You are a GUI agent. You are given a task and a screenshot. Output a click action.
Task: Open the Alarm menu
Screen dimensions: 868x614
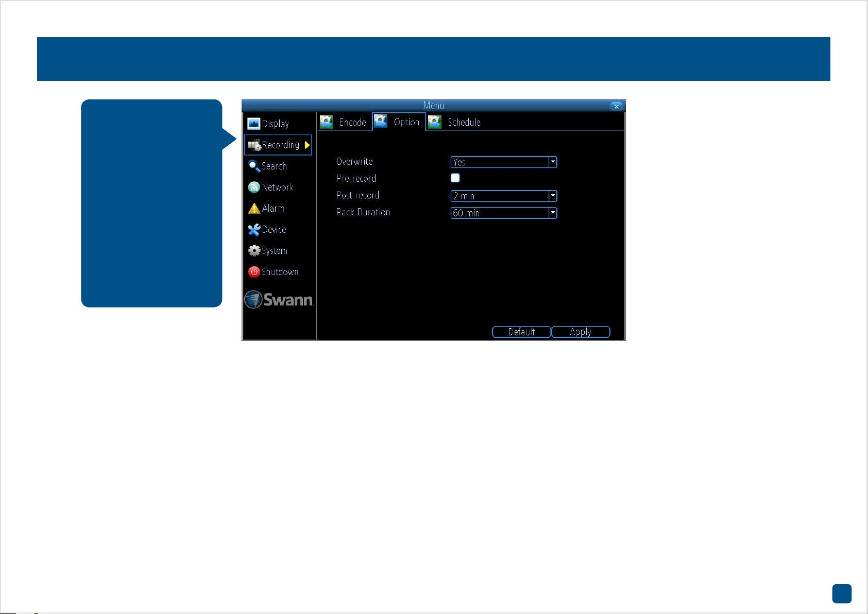(x=278, y=209)
